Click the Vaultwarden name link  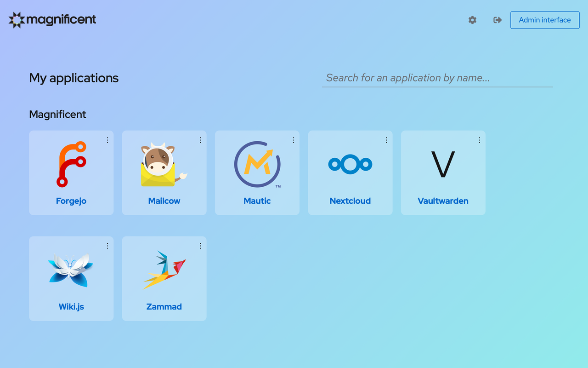(443, 201)
